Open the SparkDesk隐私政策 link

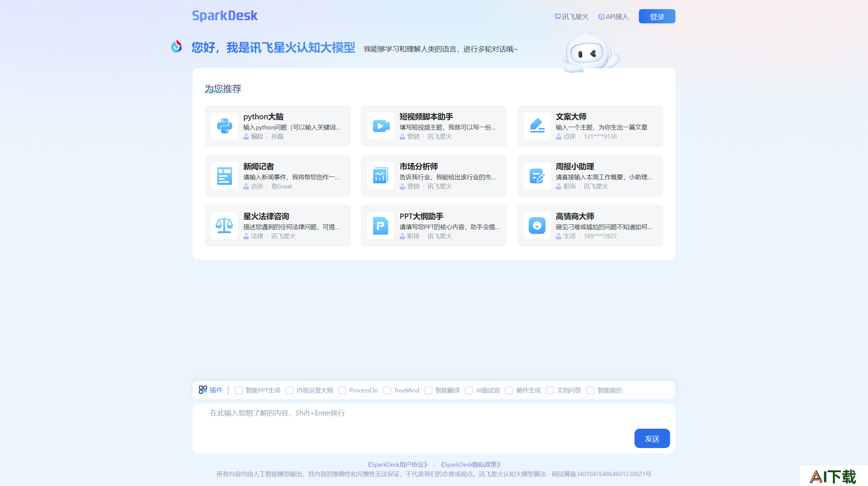(x=470, y=464)
